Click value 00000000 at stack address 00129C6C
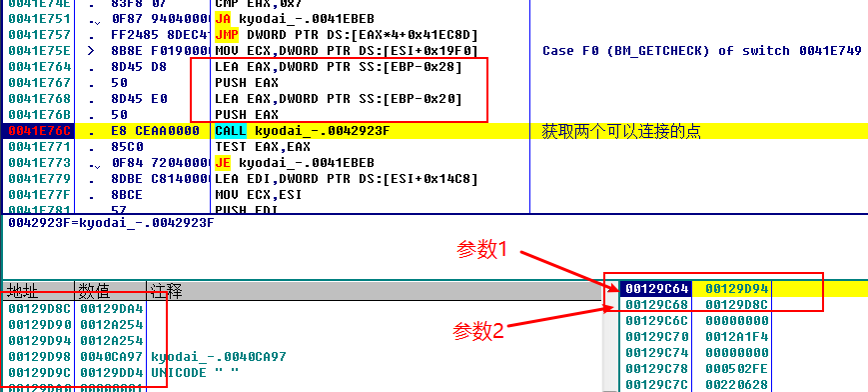868x392 pixels. coord(737,320)
